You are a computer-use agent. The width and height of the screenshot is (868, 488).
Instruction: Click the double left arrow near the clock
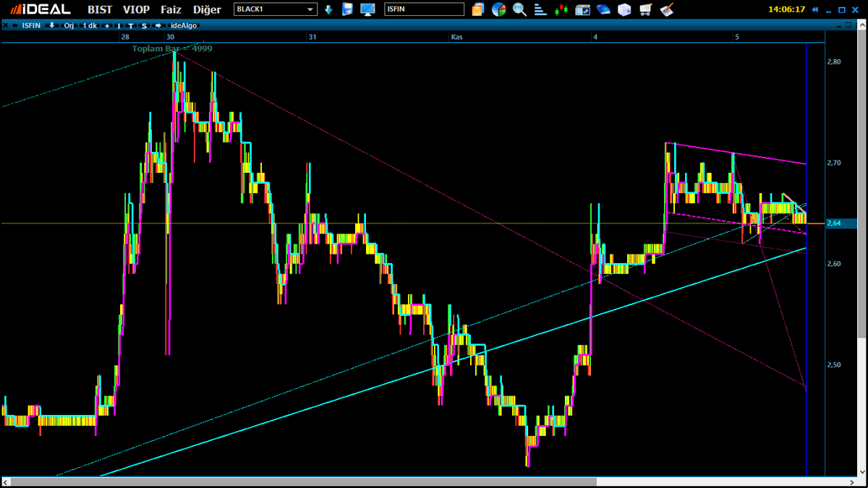point(816,10)
